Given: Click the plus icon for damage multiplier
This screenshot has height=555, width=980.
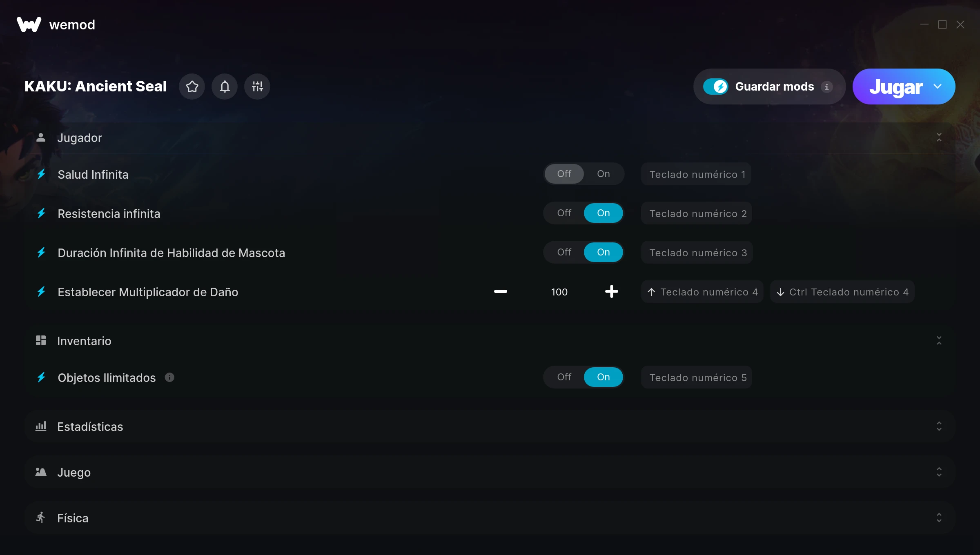Looking at the screenshot, I should coord(611,292).
